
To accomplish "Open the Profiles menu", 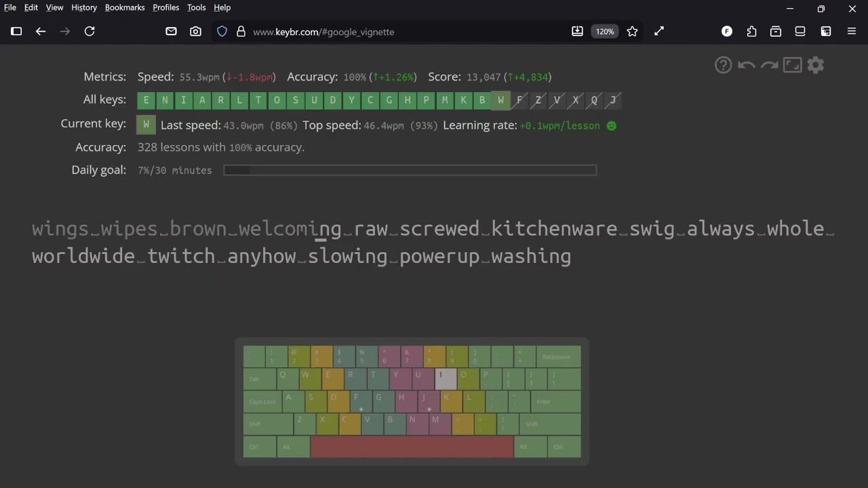I will point(165,7).
